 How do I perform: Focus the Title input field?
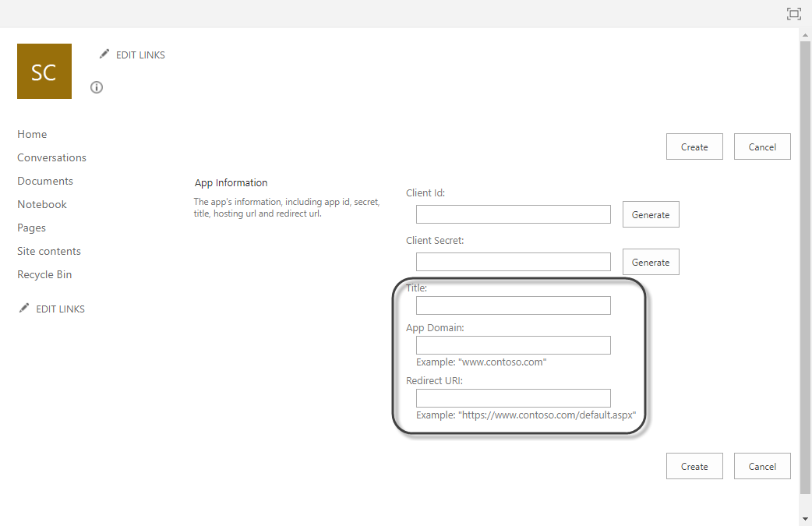point(514,305)
